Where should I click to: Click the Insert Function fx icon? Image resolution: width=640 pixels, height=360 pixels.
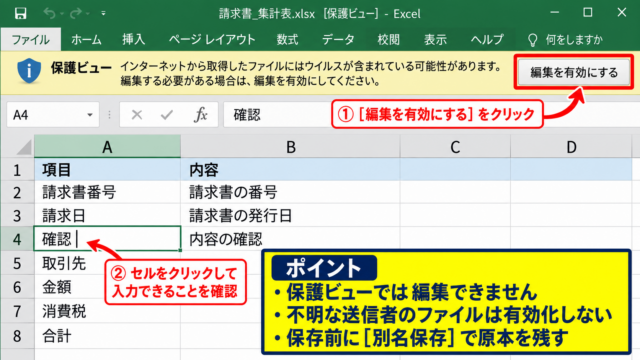click(200, 115)
